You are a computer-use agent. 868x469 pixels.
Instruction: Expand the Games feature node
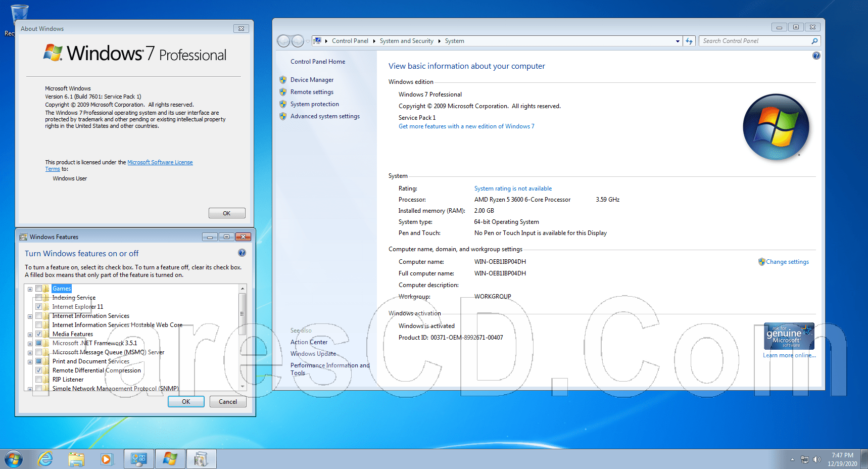click(30, 289)
